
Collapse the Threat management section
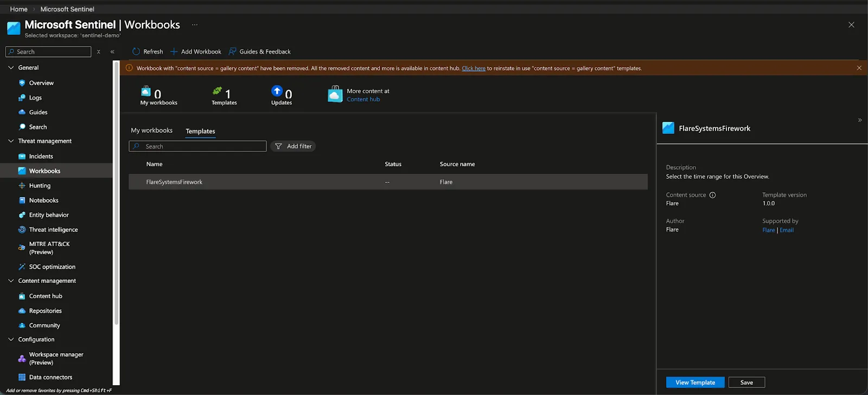point(11,141)
